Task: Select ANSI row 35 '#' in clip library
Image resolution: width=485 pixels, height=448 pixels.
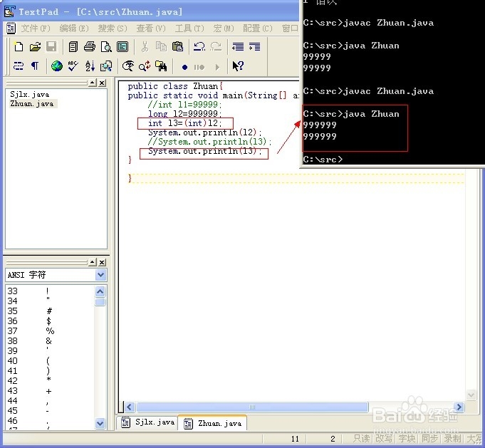Action: coord(50,311)
